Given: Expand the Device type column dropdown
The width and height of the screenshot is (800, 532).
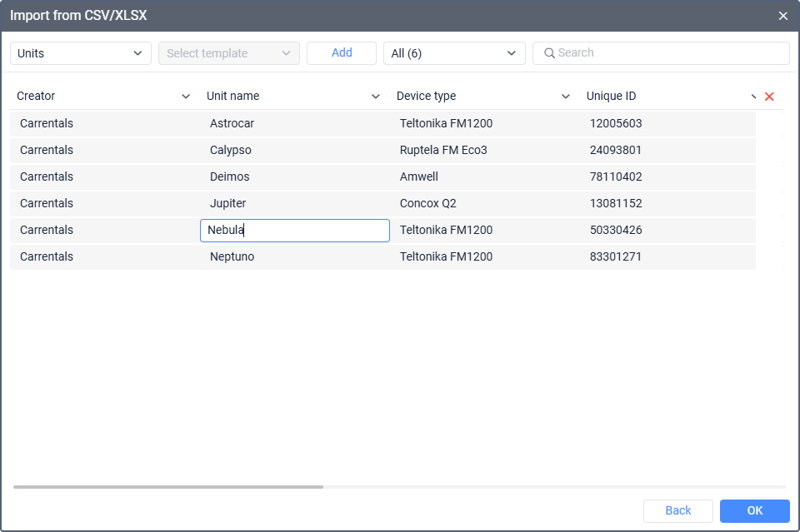Looking at the screenshot, I should click(x=566, y=97).
